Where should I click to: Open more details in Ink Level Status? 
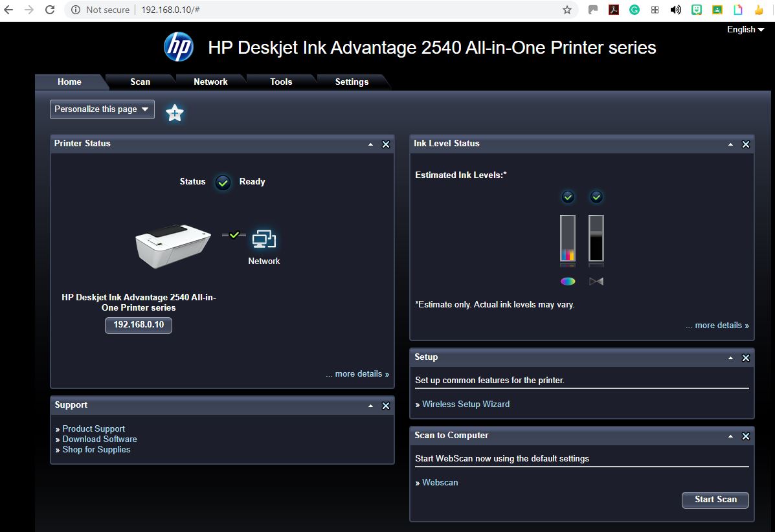tap(717, 326)
